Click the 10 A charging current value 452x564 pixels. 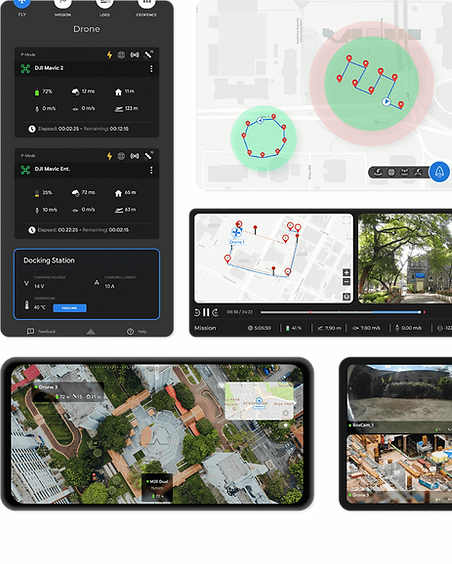(110, 286)
